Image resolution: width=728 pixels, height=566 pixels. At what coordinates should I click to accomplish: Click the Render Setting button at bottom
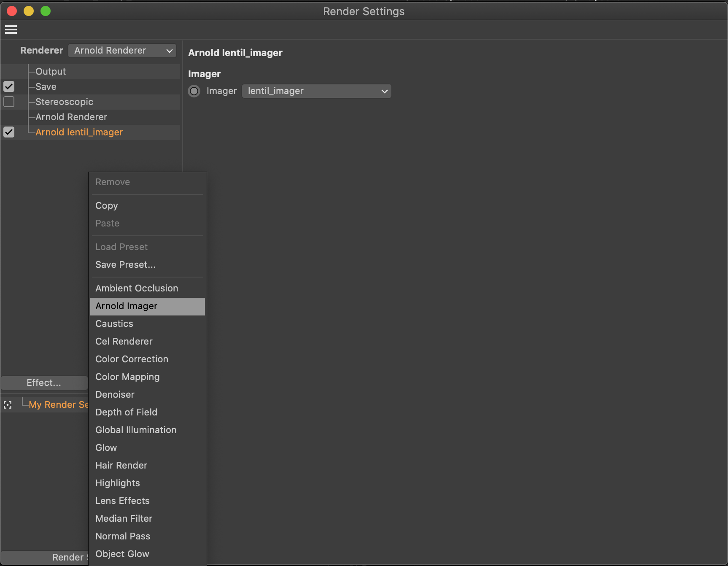tap(45, 558)
